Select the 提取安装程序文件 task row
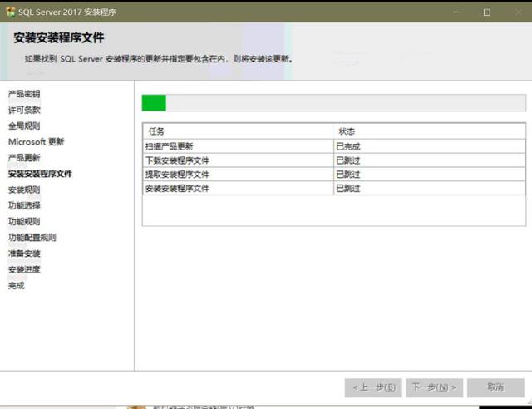Screen dimensions: 532x409 pyautogui.click(x=334, y=174)
